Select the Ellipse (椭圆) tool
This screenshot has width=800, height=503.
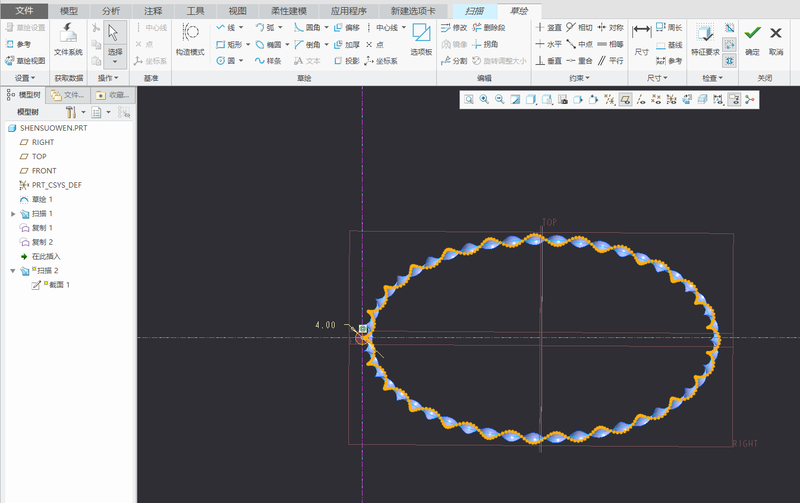point(268,44)
